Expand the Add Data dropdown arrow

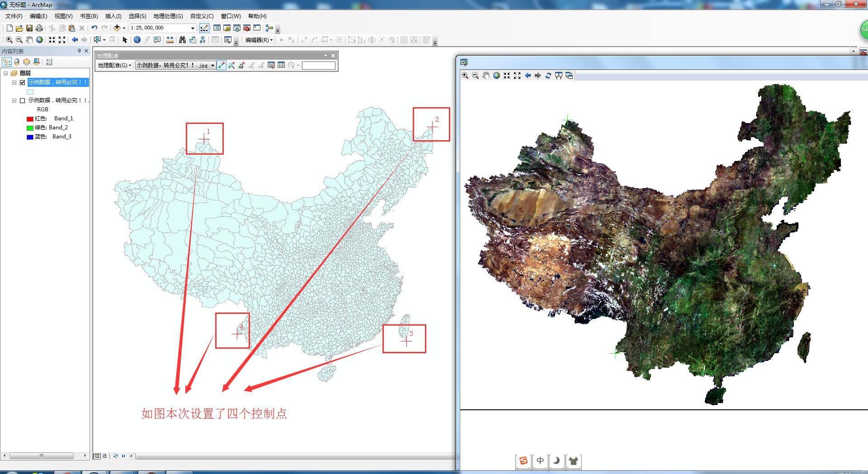(124, 28)
